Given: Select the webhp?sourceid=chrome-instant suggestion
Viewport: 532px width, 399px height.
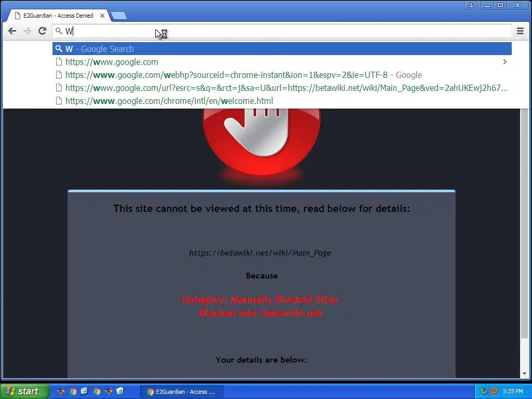Looking at the screenshot, I should pos(282,75).
